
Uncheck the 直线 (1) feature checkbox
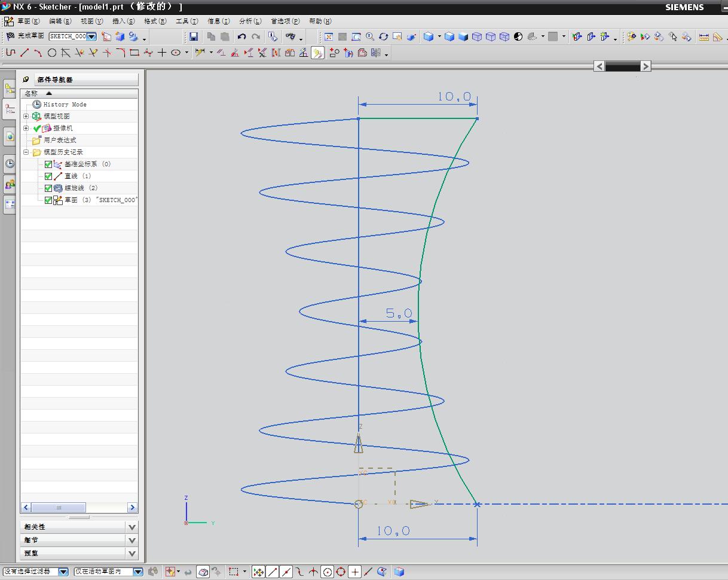(x=48, y=176)
